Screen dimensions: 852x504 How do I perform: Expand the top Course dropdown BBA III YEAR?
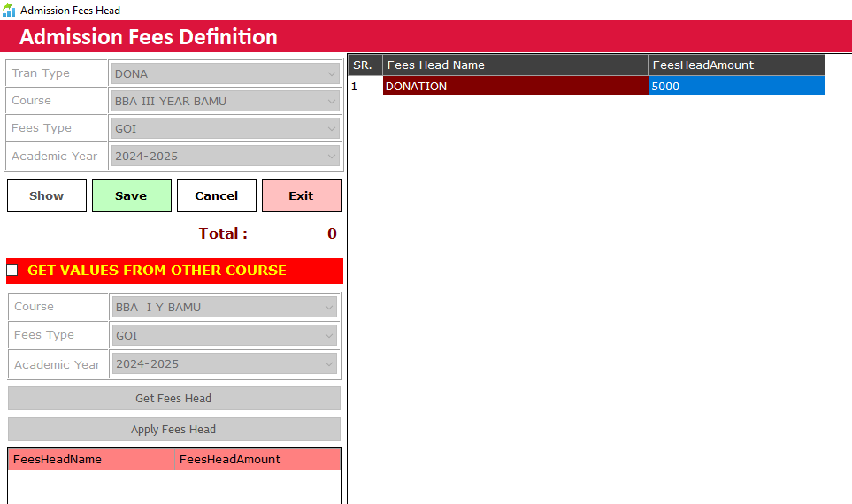225,101
